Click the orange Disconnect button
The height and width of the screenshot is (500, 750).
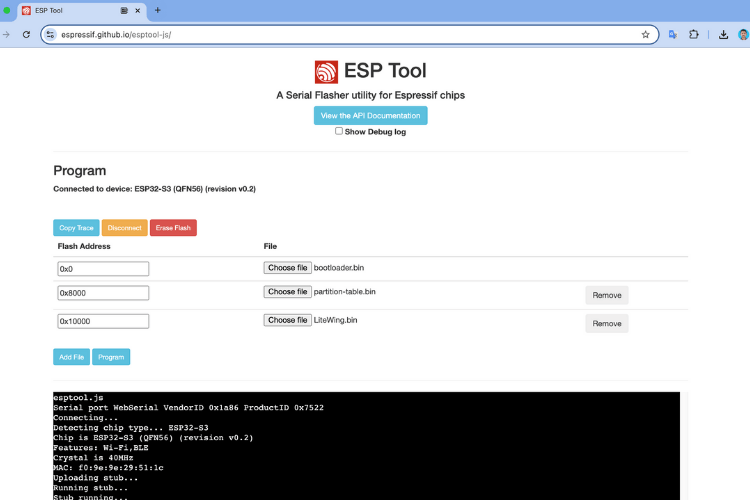pos(124,228)
